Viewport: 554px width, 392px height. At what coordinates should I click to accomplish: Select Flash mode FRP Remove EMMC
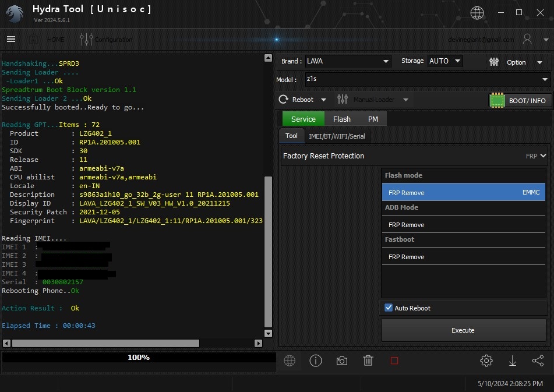[464, 192]
